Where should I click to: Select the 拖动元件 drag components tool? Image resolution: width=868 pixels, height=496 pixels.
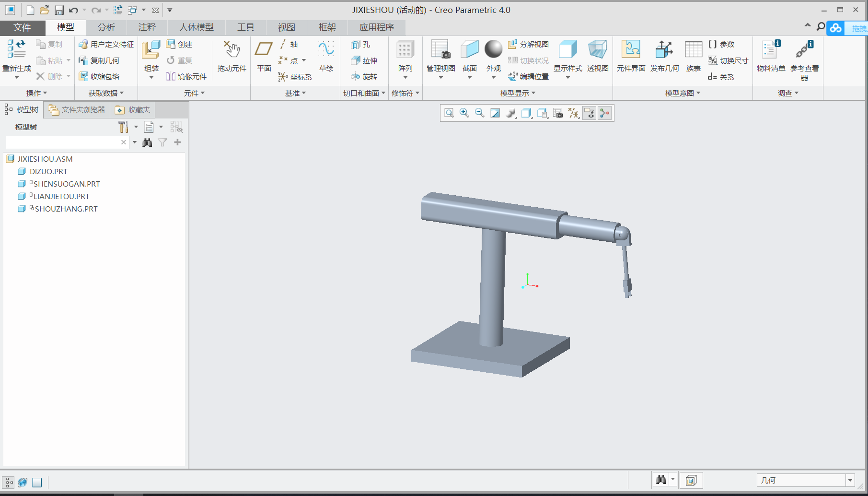pyautogui.click(x=231, y=56)
